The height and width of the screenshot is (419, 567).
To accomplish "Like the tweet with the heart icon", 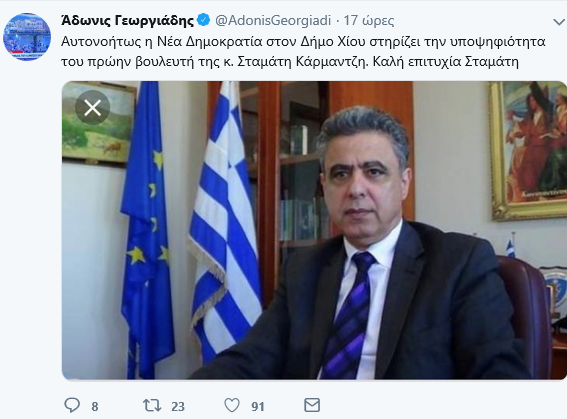I will (232, 405).
